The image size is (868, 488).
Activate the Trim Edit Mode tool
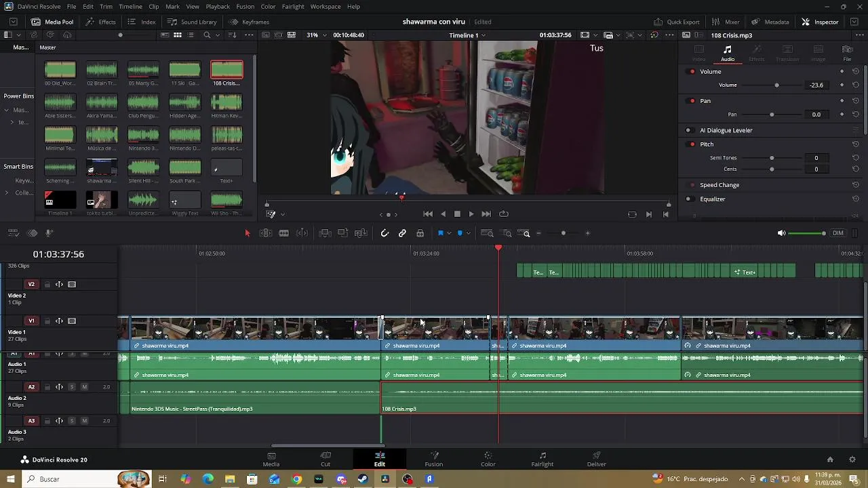click(266, 233)
